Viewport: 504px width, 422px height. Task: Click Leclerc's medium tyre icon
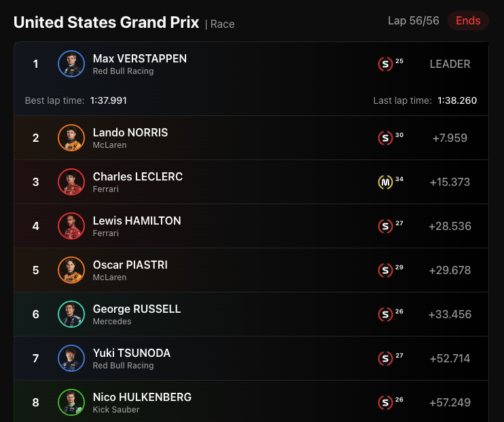(x=385, y=182)
